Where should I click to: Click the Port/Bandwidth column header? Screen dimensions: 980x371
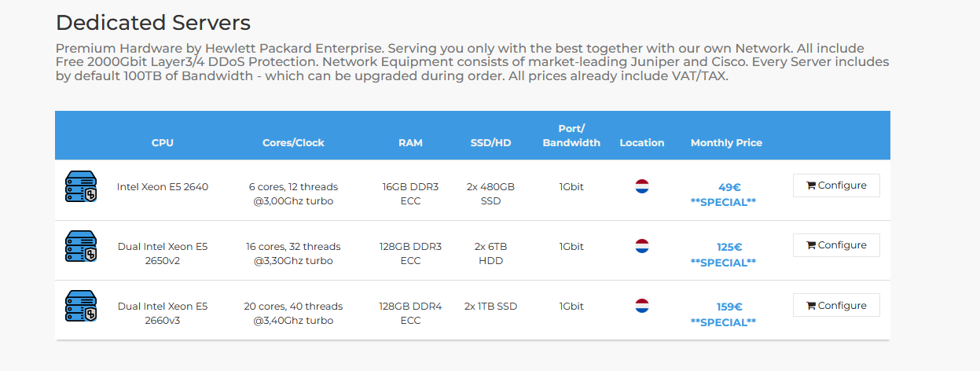tap(571, 135)
